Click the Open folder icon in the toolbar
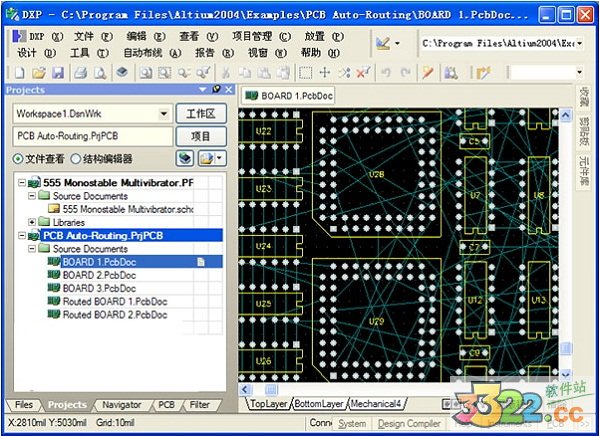600x436 pixels. [39, 73]
